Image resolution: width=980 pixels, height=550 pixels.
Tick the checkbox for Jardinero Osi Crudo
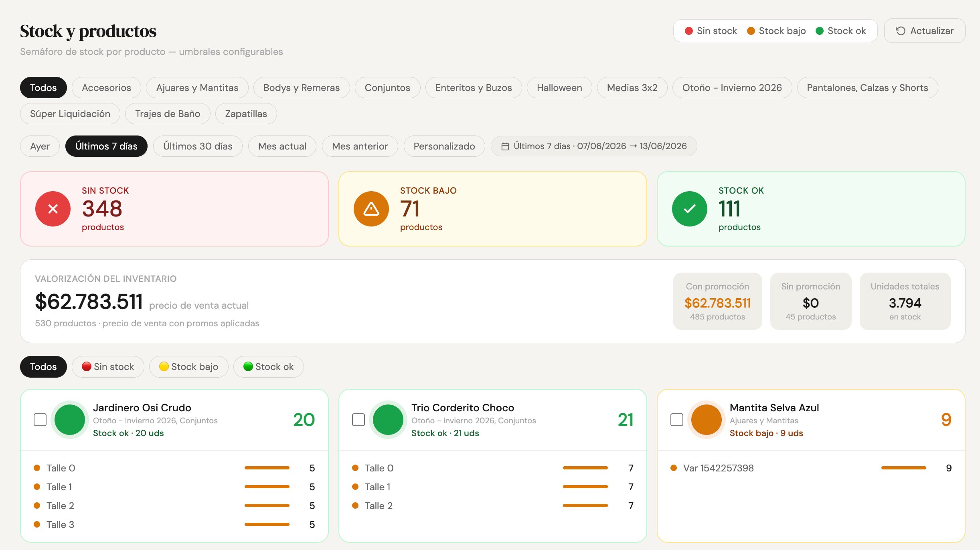(40, 420)
